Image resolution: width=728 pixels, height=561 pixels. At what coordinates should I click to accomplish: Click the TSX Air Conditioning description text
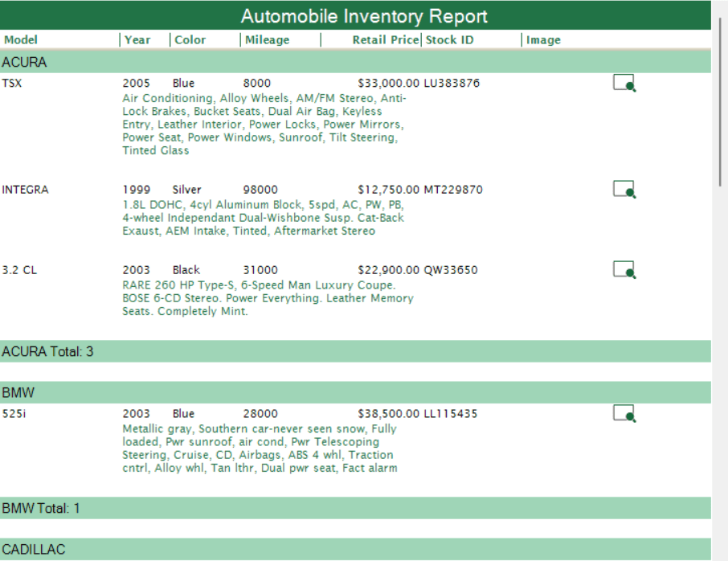point(264,124)
